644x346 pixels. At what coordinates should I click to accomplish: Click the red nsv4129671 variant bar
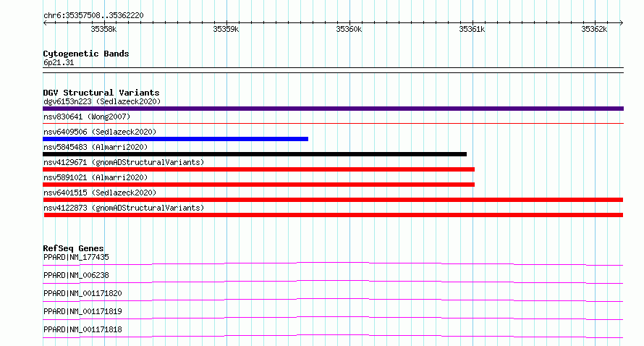pyautogui.click(x=259, y=169)
